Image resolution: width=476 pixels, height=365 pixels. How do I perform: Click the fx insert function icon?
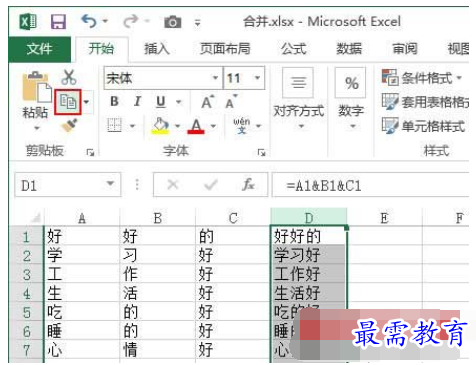tap(248, 184)
